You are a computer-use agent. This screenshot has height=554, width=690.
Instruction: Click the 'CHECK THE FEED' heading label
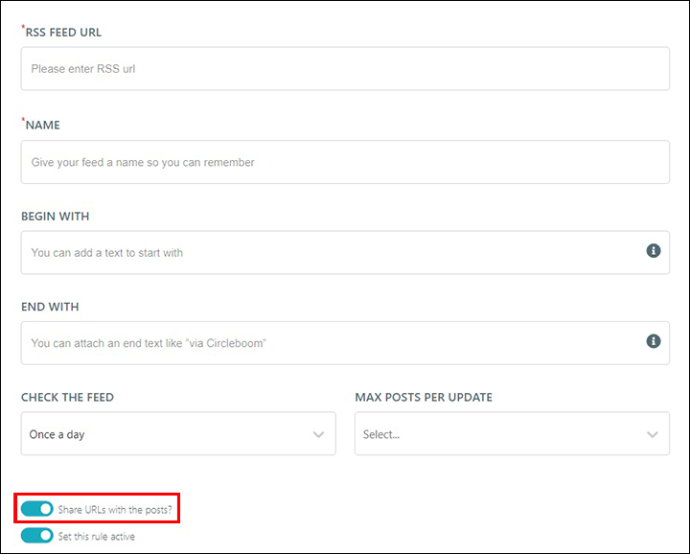tap(67, 397)
